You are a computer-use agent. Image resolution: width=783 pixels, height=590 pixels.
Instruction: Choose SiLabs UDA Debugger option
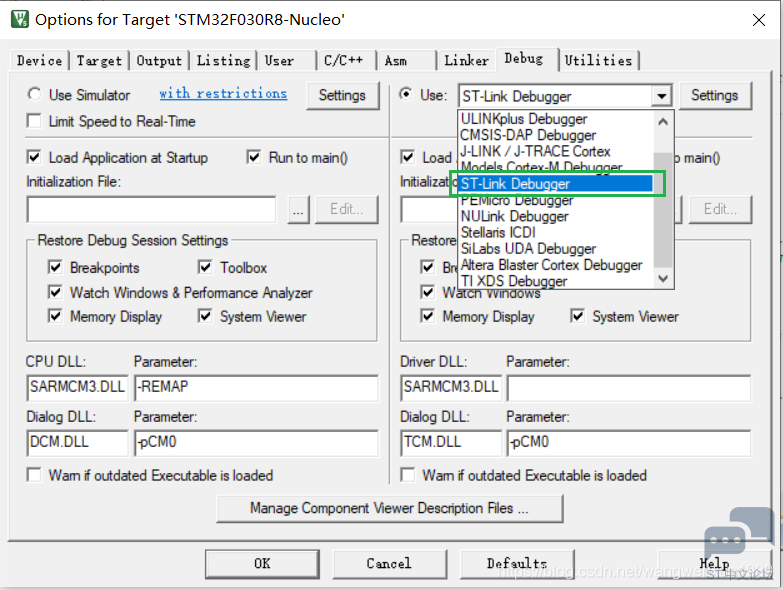(555, 249)
